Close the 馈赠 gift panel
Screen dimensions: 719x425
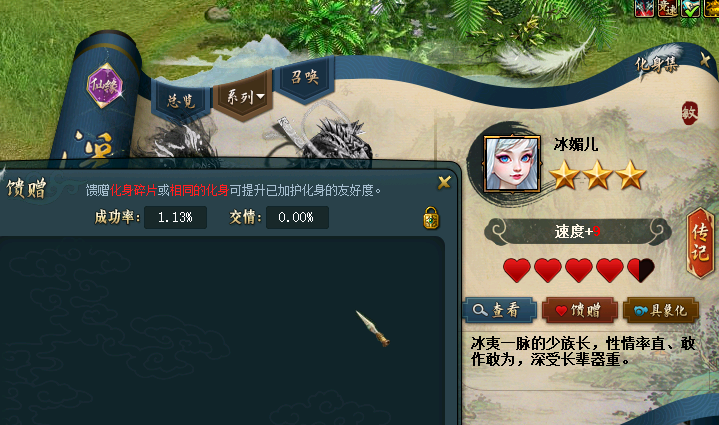point(444,182)
